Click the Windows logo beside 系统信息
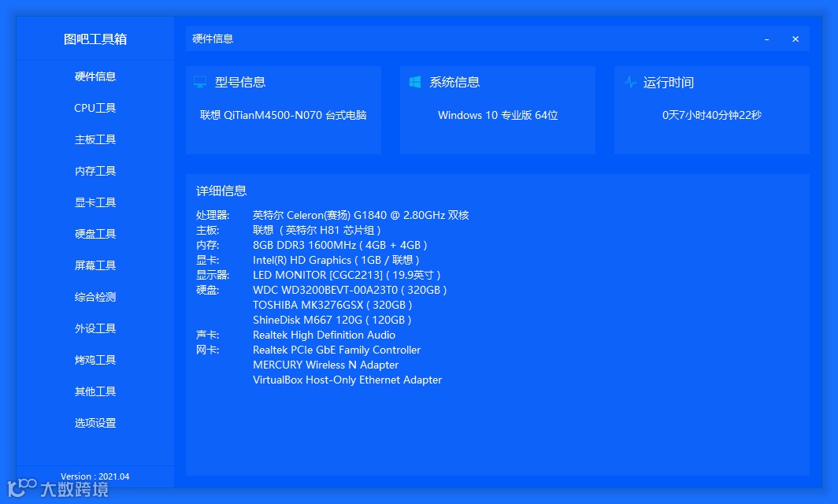The width and height of the screenshot is (838, 504). (415, 82)
